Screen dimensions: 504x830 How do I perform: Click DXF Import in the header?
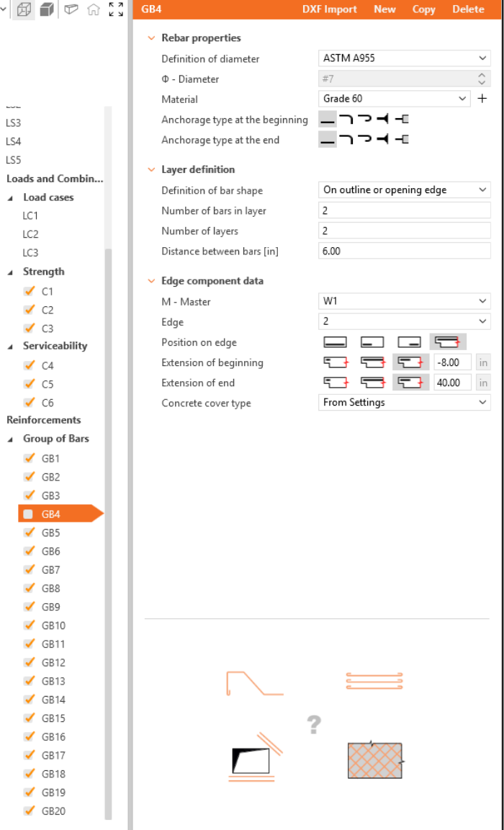point(330,9)
